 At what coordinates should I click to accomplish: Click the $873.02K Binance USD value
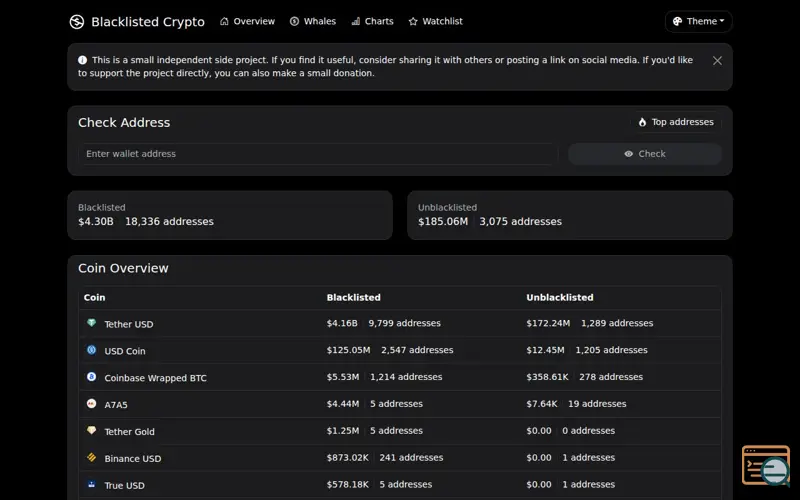[x=347, y=458]
